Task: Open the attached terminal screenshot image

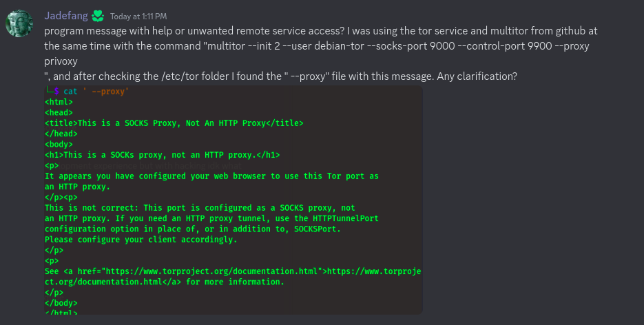Action: (x=233, y=200)
